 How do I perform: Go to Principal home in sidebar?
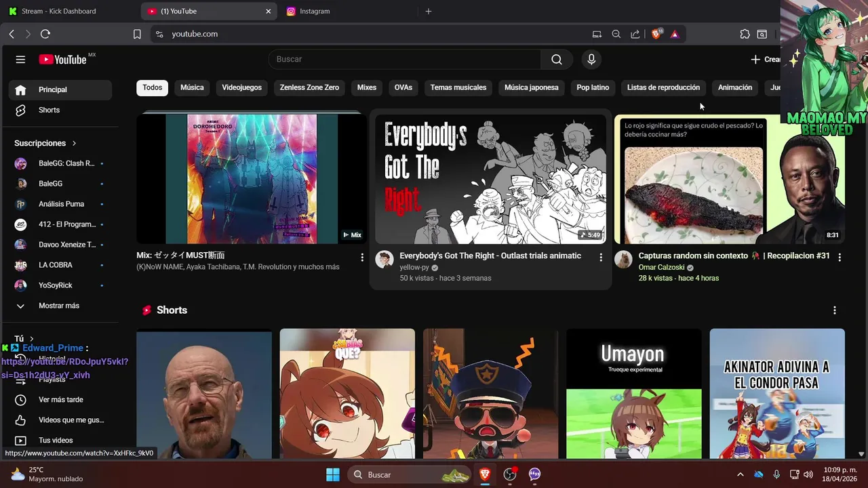[60, 89]
